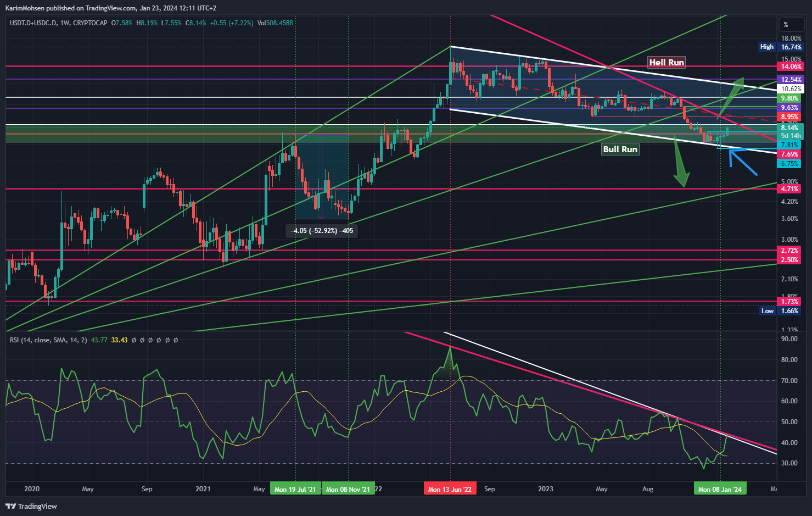Click the red 'Mon 13 Jun '22' date marker
The width and height of the screenshot is (812, 516).
tap(450, 489)
